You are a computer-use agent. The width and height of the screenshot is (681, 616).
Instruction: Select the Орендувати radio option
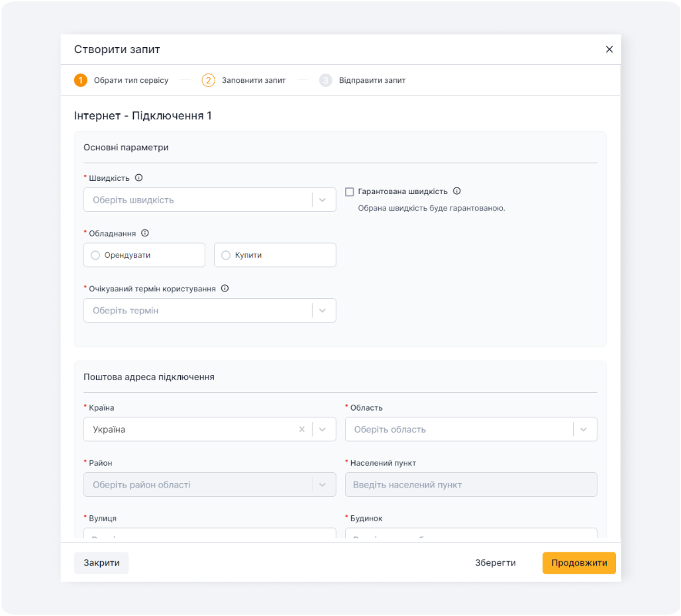pos(95,255)
